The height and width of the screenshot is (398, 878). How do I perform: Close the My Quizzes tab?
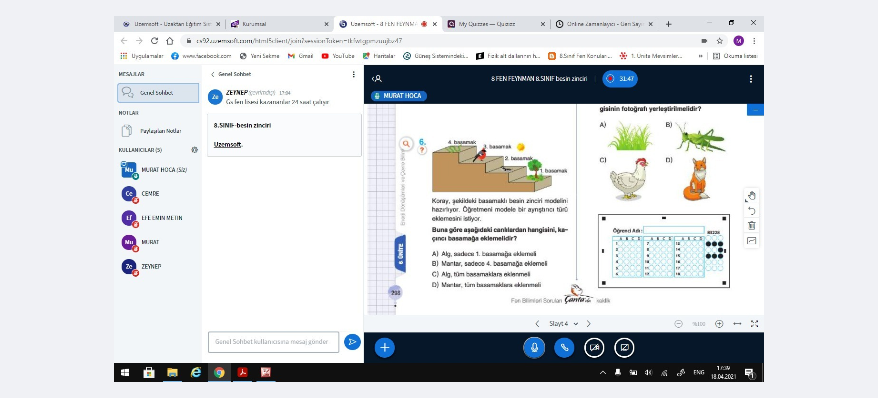542,24
